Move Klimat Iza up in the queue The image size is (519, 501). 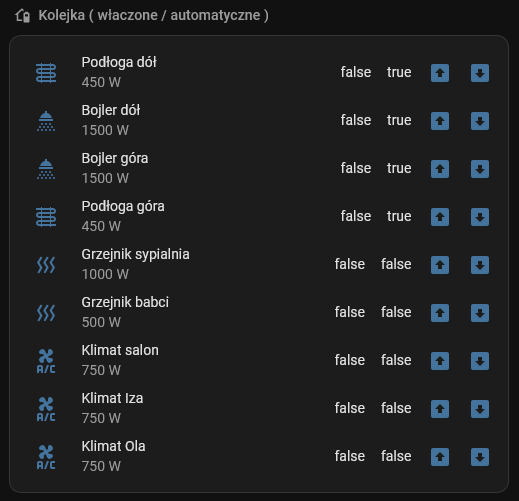pos(440,409)
